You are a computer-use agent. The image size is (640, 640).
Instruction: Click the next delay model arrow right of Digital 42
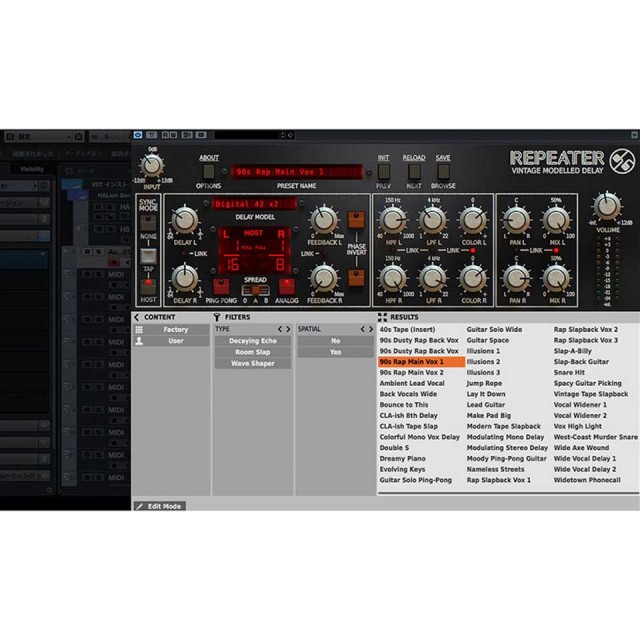coord(302,203)
